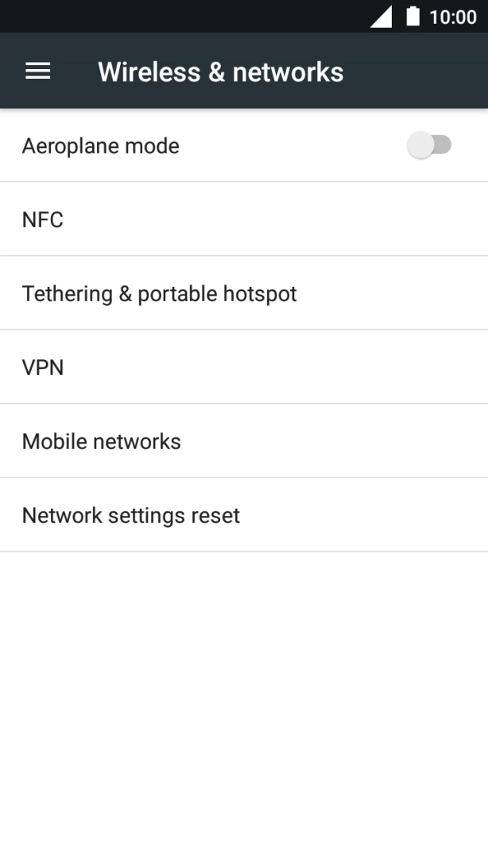Select Network settings reset
The width and height of the screenshot is (488, 868).
(x=131, y=515)
